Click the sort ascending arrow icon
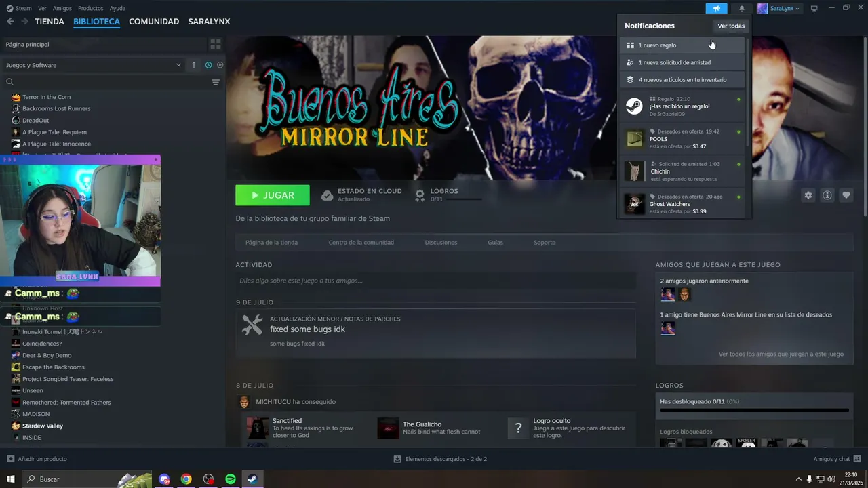 tap(194, 65)
